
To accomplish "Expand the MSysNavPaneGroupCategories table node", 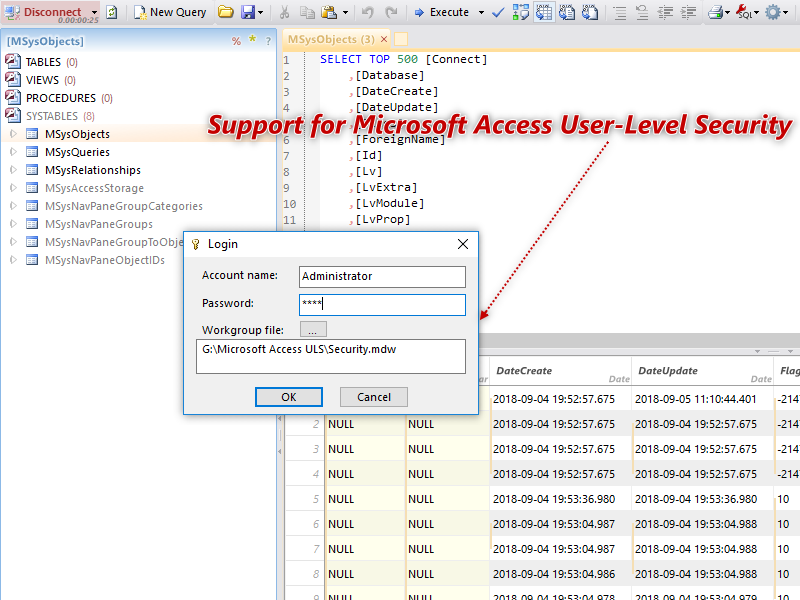I will click(13, 206).
